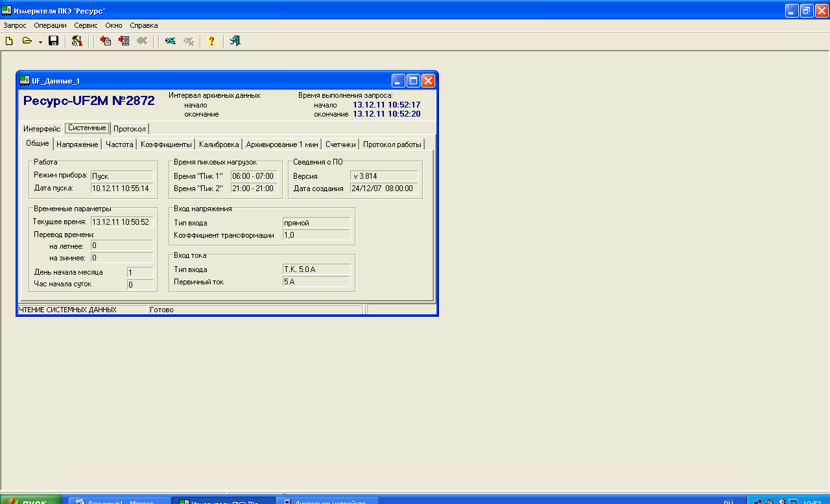Open the Коэффициенты sub-tab
The width and height of the screenshot is (830, 504).
coord(166,144)
